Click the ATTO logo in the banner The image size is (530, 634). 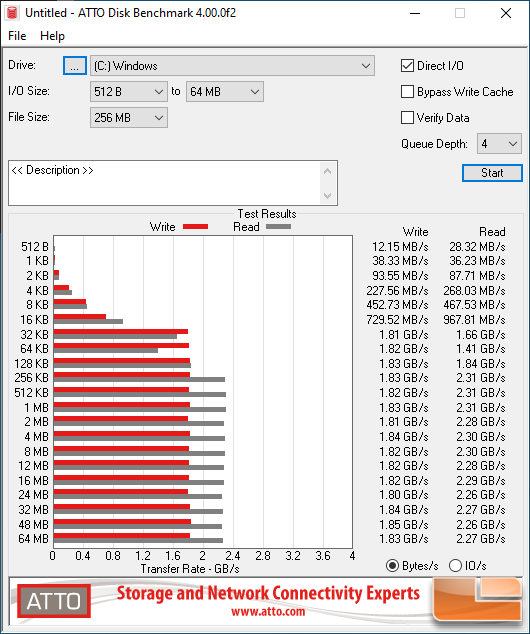pos(54,601)
